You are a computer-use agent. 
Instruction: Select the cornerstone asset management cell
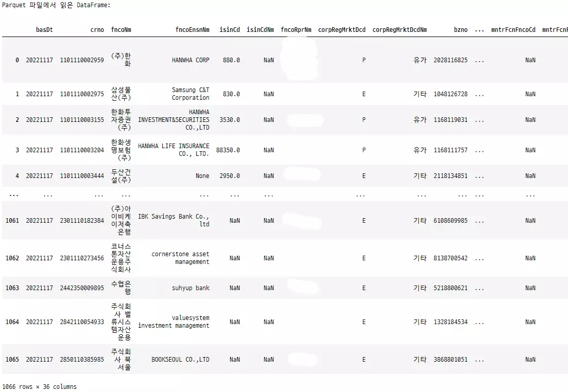180,258
